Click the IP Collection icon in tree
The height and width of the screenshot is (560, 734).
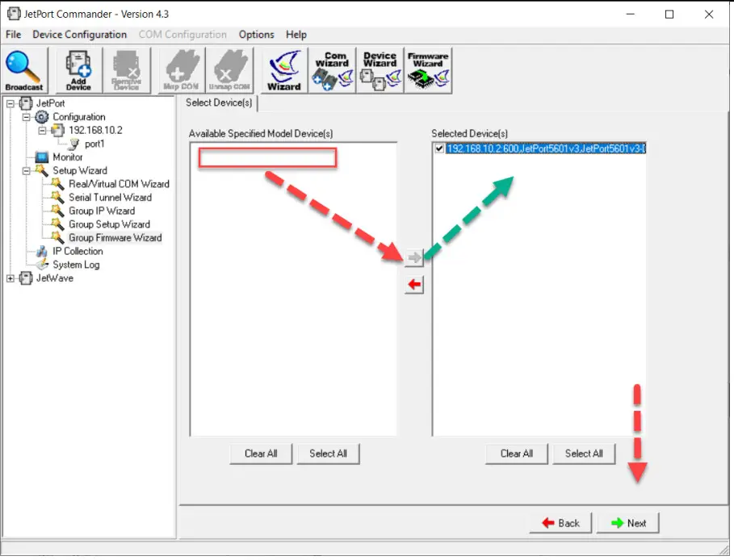point(42,251)
